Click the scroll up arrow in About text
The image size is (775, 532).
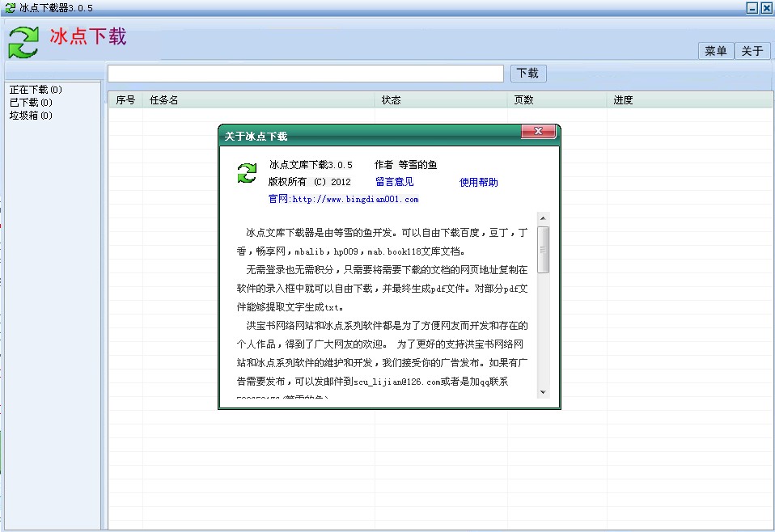pos(544,218)
